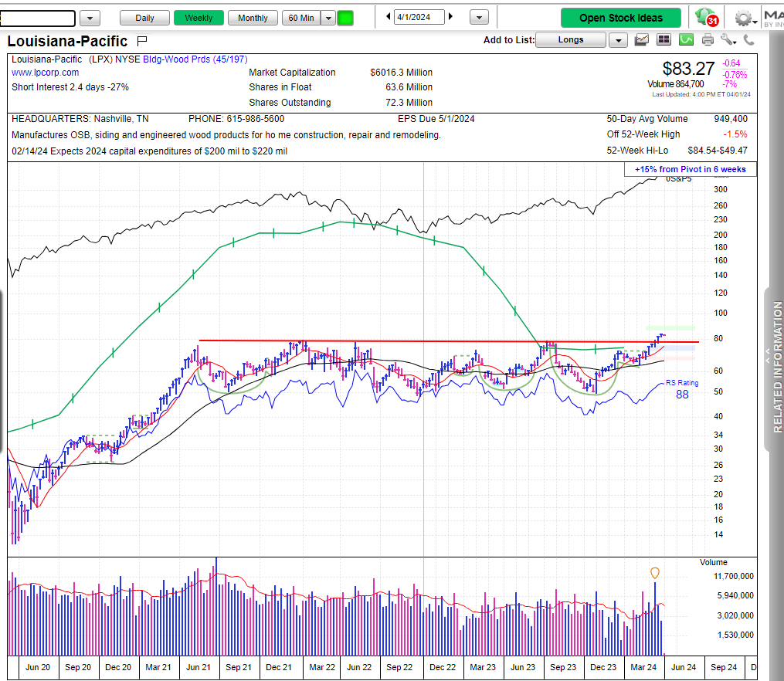This screenshot has width=784, height=681.
Task: Click the Open Stock Ideas button
Action: [x=620, y=18]
